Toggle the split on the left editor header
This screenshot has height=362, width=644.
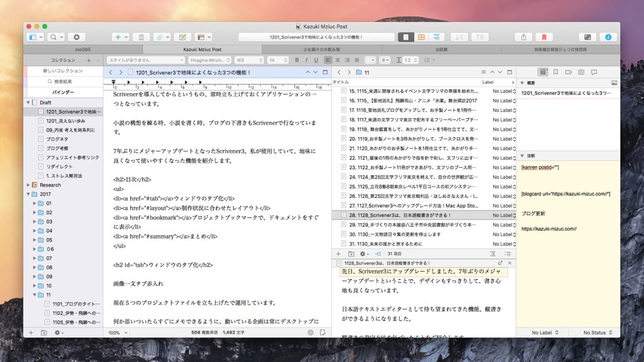[325, 72]
